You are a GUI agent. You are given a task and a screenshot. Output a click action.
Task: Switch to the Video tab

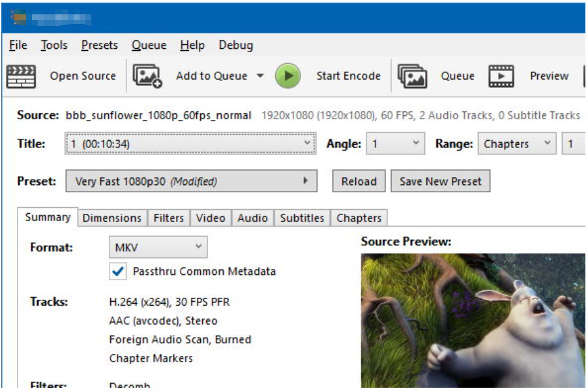tap(211, 218)
